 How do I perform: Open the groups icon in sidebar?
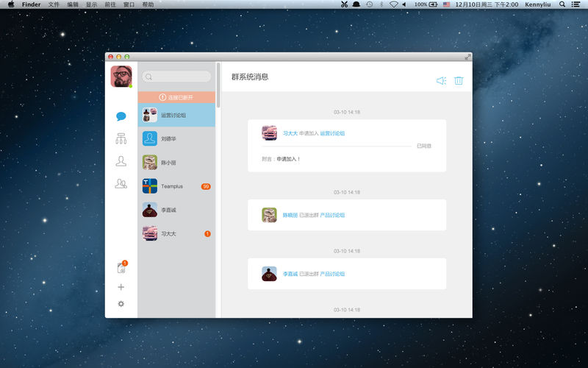click(121, 184)
